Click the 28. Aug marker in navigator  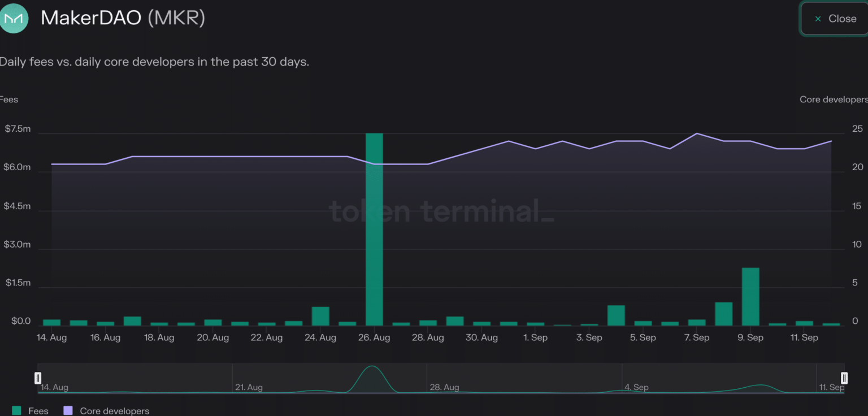coord(444,387)
